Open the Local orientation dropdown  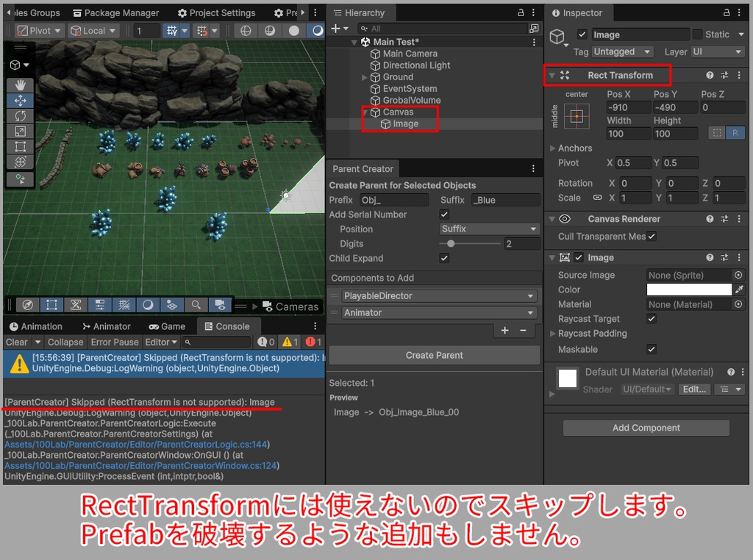click(x=93, y=31)
